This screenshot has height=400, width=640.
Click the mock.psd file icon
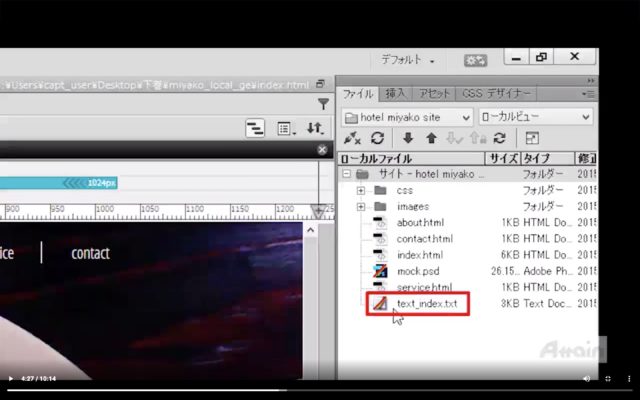[x=380, y=271]
